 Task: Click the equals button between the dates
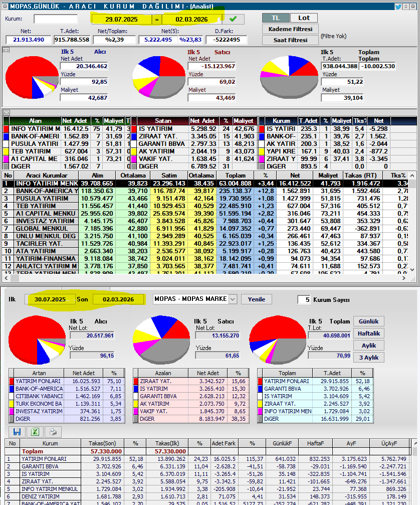tap(157, 20)
